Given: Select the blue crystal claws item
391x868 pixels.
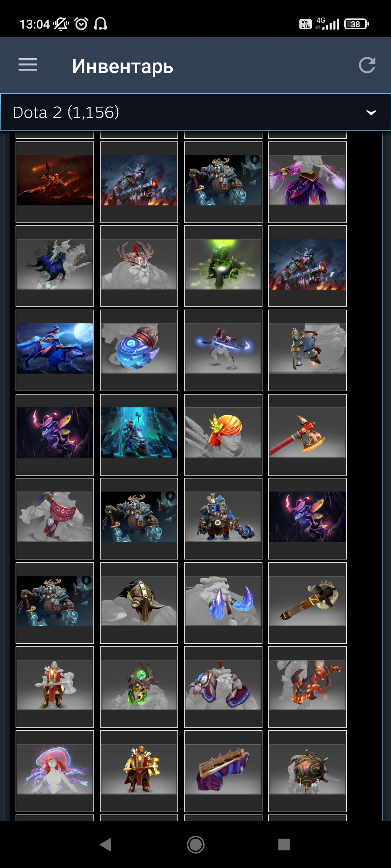Looking at the screenshot, I should 223,603.
